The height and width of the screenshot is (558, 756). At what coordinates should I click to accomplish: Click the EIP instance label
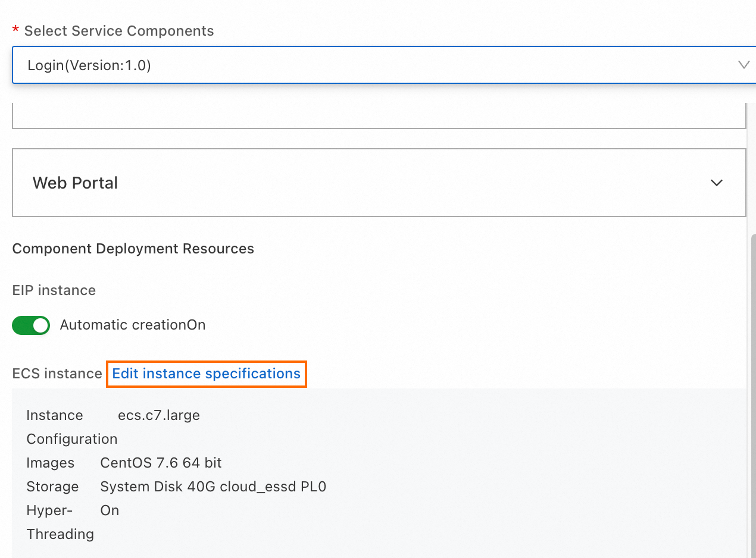pyautogui.click(x=54, y=290)
